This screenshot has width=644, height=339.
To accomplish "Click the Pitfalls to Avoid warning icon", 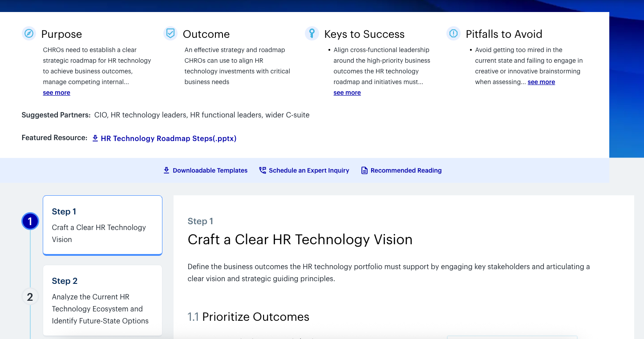I will pyautogui.click(x=453, y=33).
